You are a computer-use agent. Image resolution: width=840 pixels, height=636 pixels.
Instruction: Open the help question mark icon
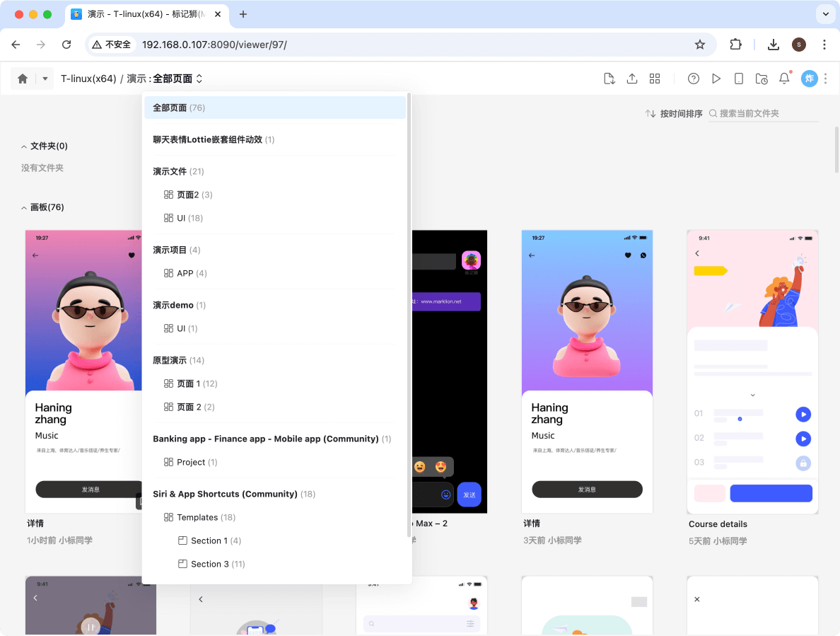point(694,79)
